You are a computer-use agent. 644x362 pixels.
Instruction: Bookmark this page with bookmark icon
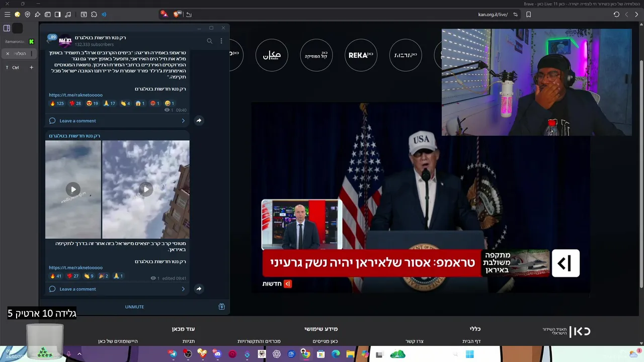click(528, 15)
